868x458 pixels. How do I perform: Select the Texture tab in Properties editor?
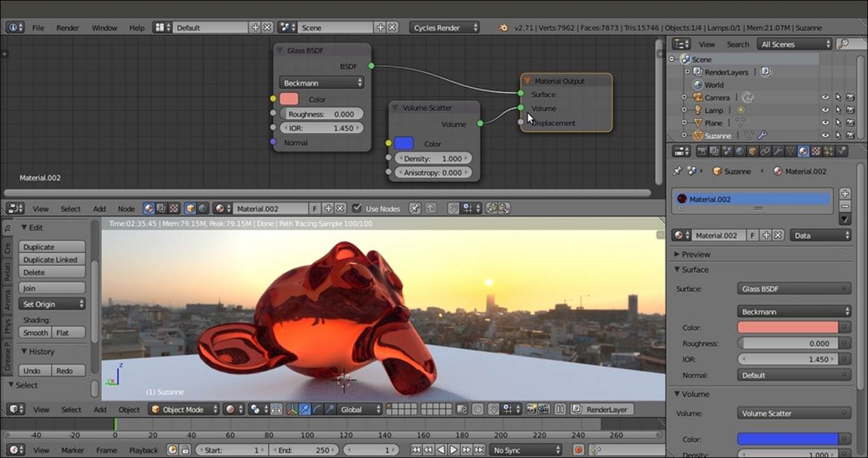816,151
